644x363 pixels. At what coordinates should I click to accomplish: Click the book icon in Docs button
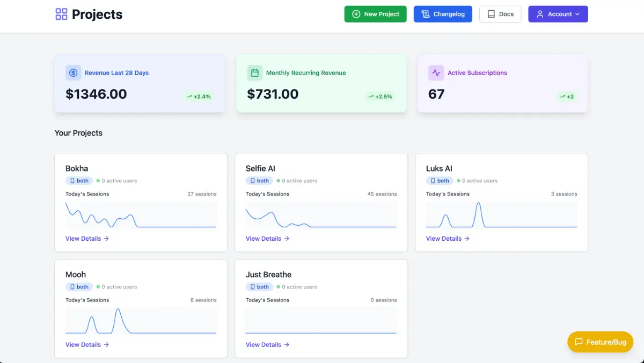click(x=491, y=14)
